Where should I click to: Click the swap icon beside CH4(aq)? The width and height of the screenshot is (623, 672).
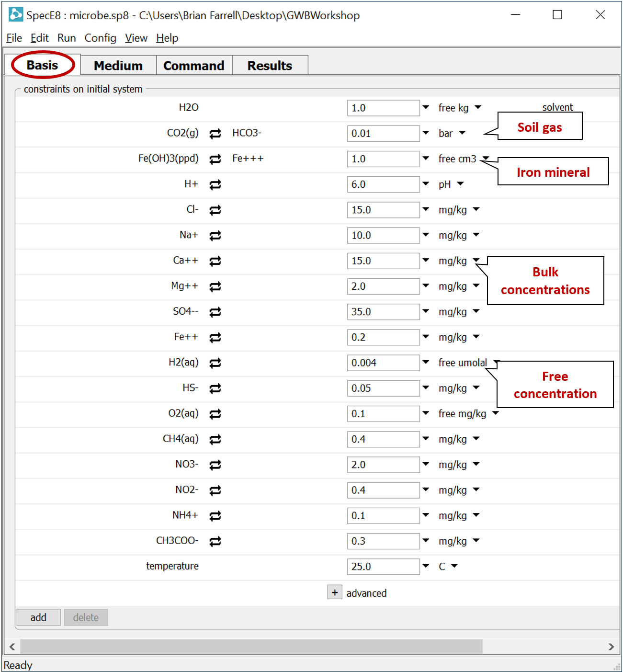pyautogui.click(x=215, y=439)
